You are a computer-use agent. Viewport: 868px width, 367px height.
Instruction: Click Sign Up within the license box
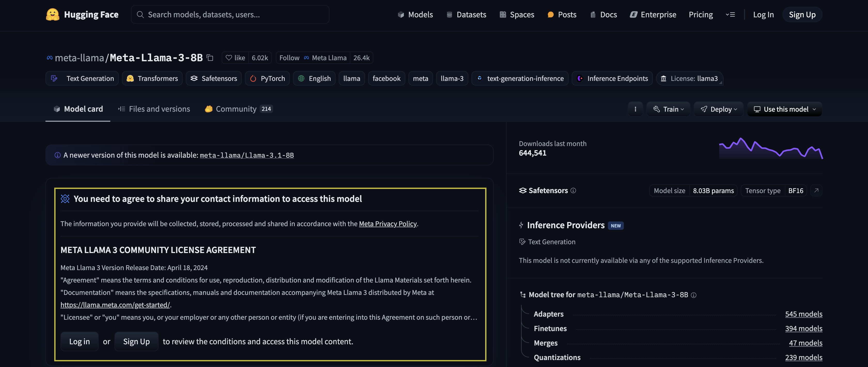coord(136,341)
